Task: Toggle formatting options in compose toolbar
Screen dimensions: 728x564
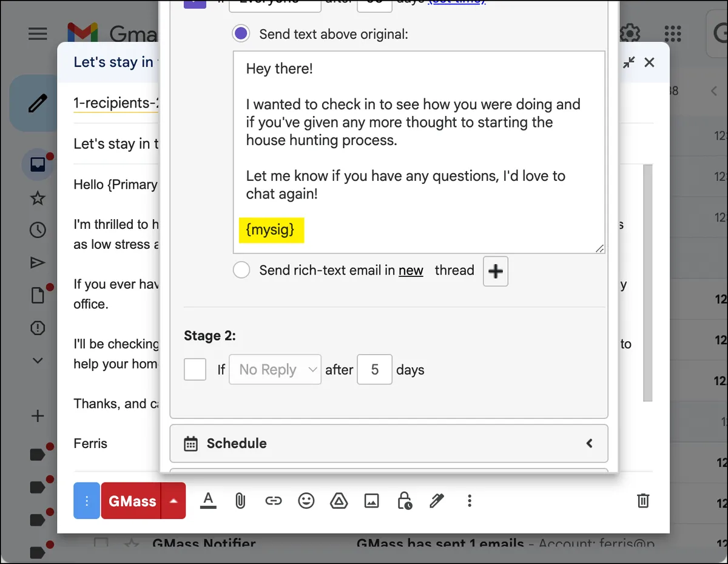Action: pyautogui.click(x=208, y=501)
